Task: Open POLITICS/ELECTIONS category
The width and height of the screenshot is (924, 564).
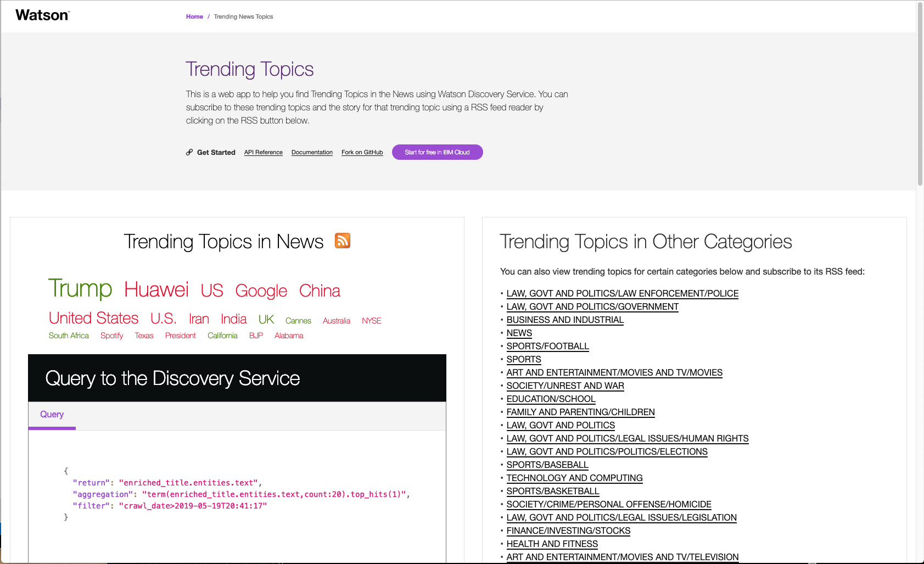Action: tap(607, 452)
